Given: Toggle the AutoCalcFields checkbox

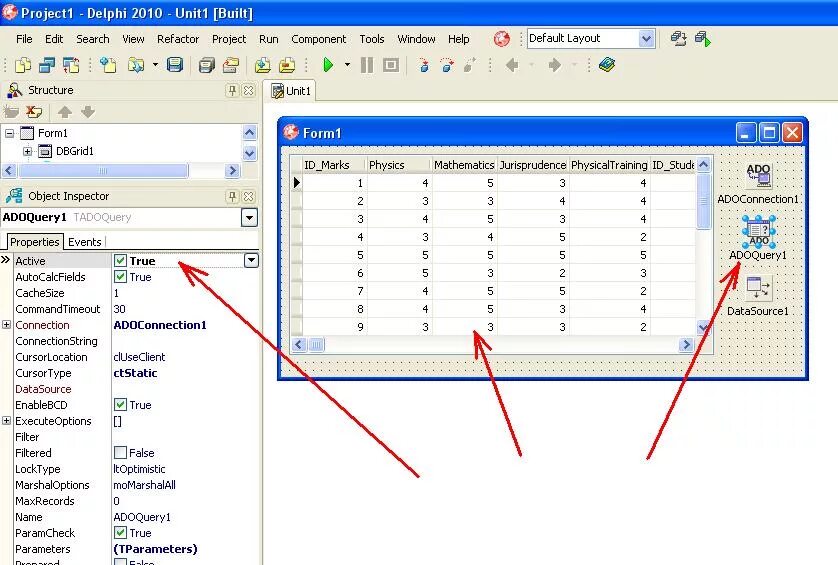Looking at the screenshot, I should click(x=120, y=277).
